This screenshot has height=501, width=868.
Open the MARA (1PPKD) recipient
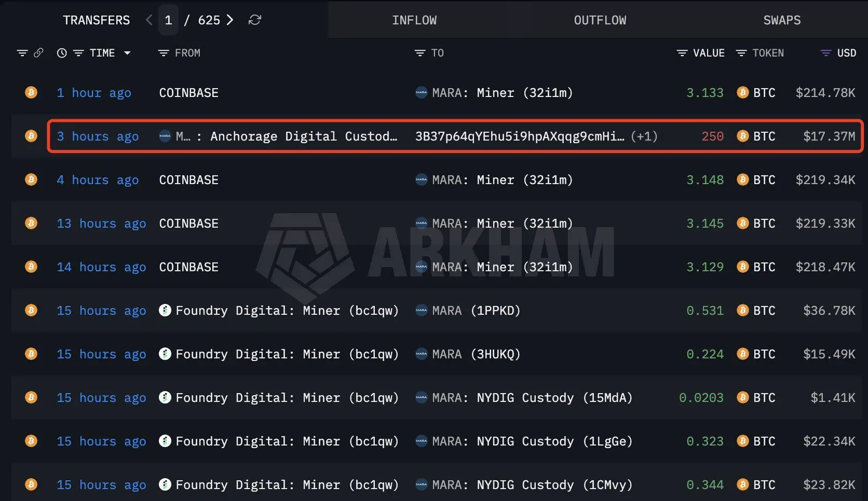coord(476,311)
